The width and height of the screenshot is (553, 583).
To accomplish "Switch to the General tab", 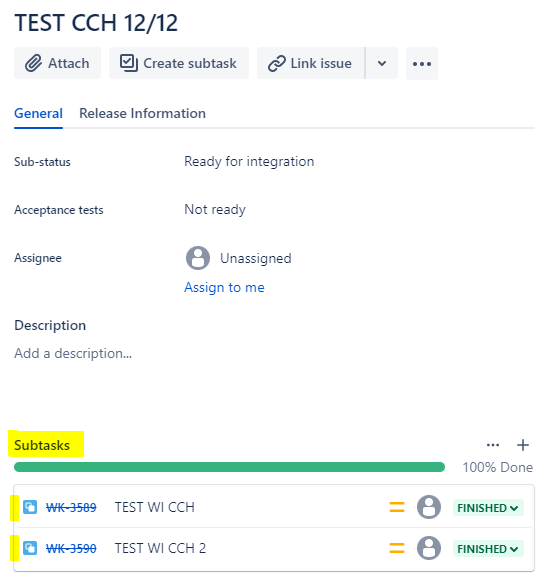I will click(38, 113).
